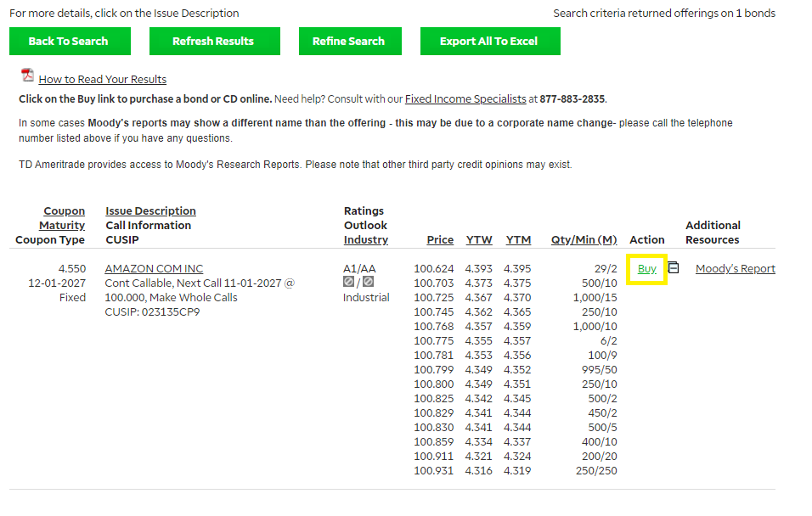This screenshot has width=812, height=516.
Task: Open the AMAZON COM INC issue description
Action: (154, 269)
